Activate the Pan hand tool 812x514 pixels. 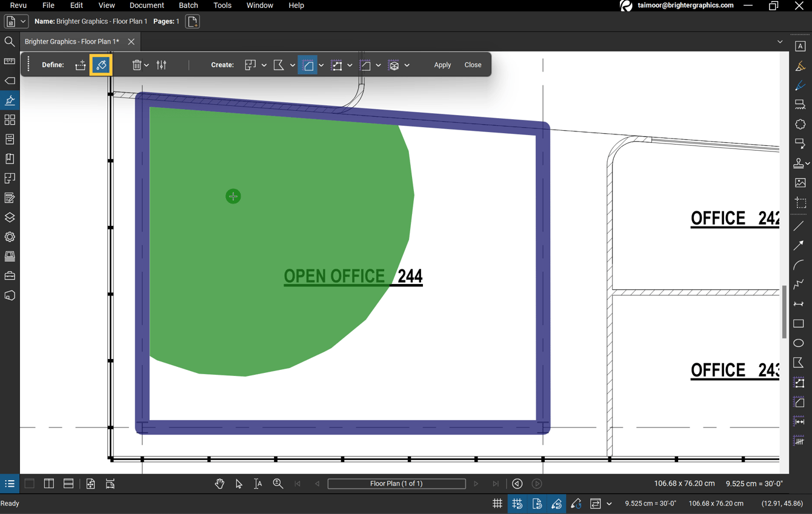click(219, 484)
